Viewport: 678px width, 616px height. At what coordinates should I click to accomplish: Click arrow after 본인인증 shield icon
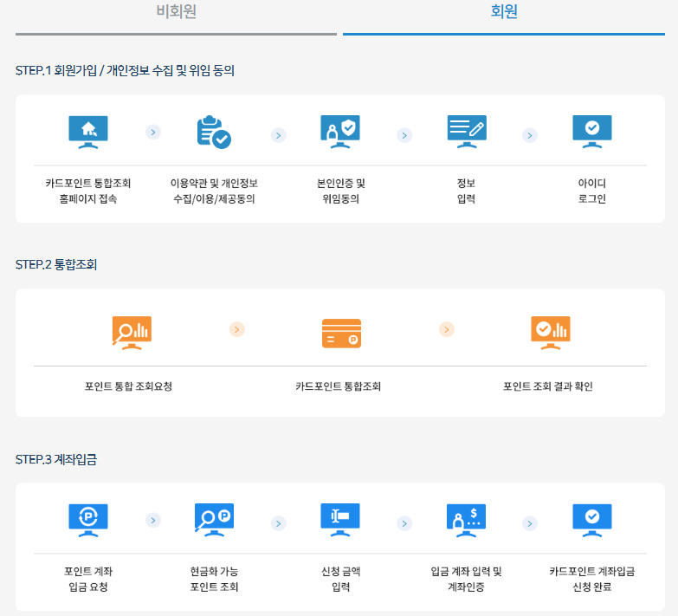404,135
